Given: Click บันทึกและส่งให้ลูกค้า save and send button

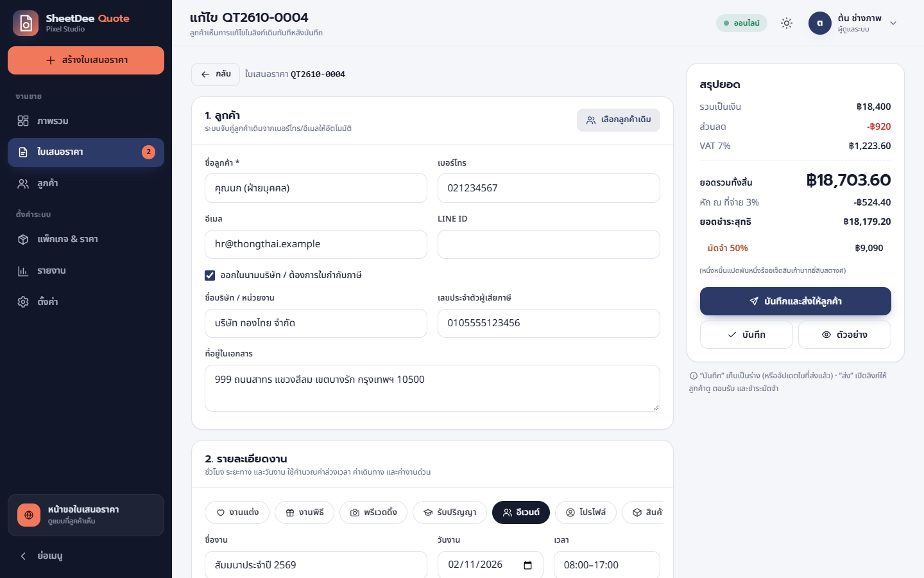Looking at the screenshot, I should (796, 301).
